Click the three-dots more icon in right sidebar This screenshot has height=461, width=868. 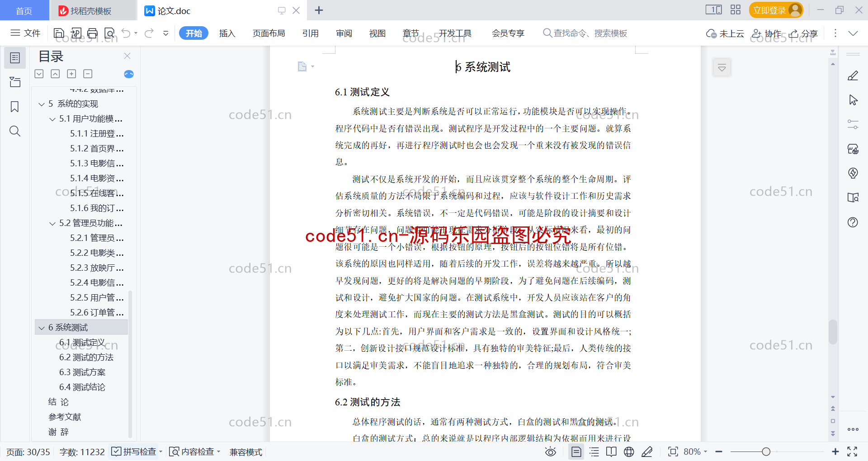coord(853,429)
